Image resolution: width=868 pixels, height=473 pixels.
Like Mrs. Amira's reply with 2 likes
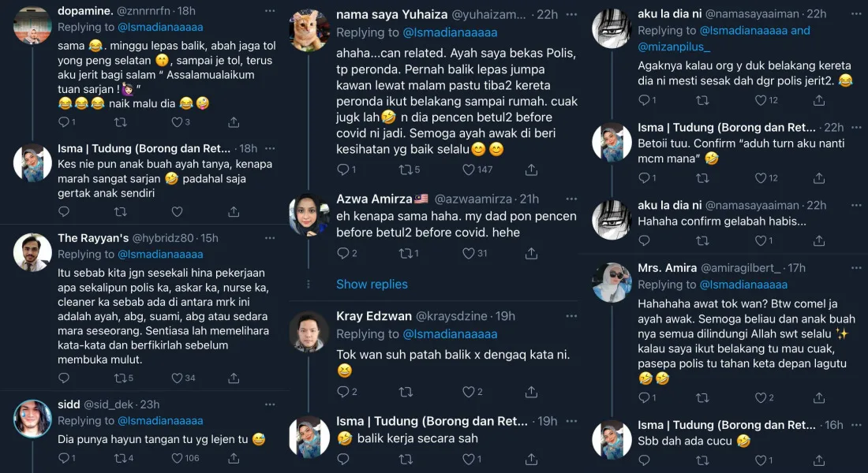pos(760,398)
